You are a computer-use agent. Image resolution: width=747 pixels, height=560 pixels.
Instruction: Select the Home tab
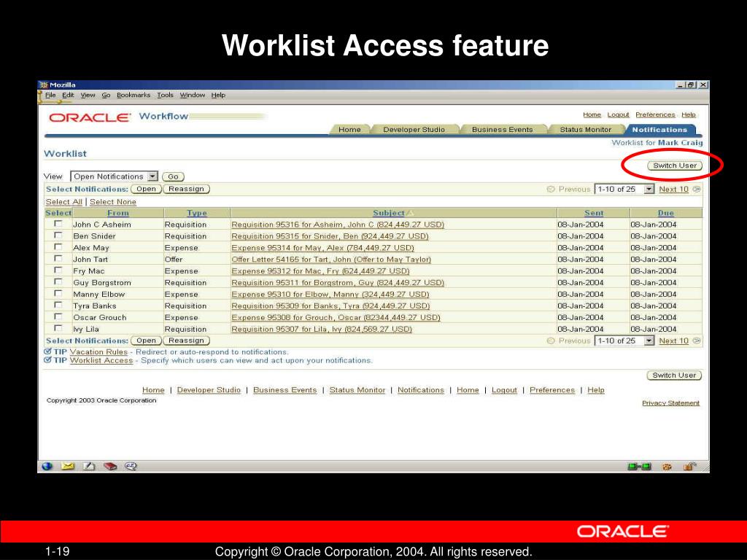click(349, 130)
